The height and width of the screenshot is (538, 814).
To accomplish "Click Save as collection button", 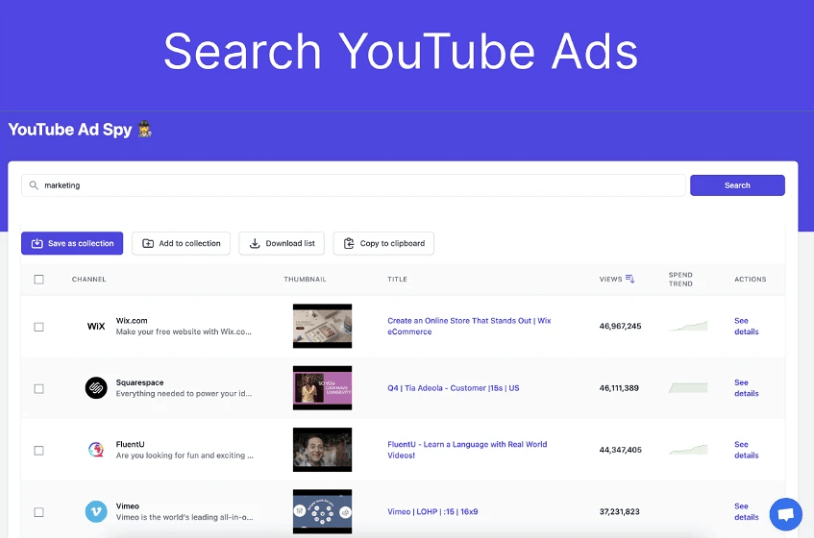I will coord(72,243).
